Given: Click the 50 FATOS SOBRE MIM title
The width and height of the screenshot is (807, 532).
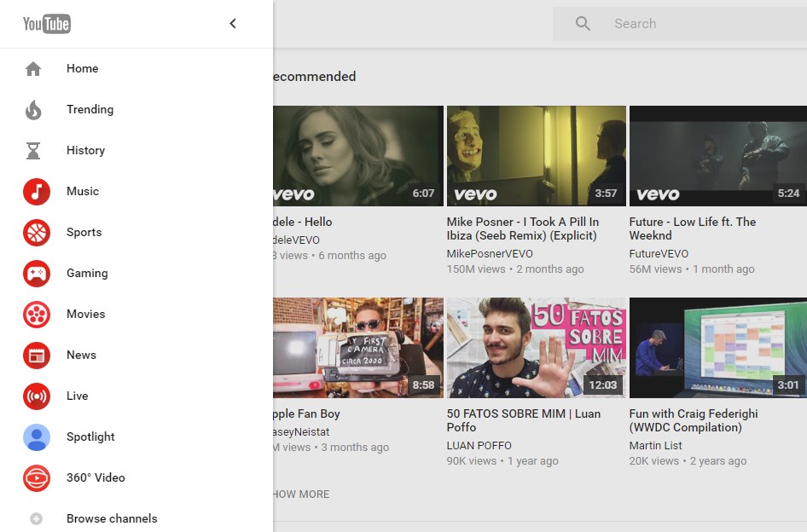Looking at the screenshot, I should (x=524, y=420).
